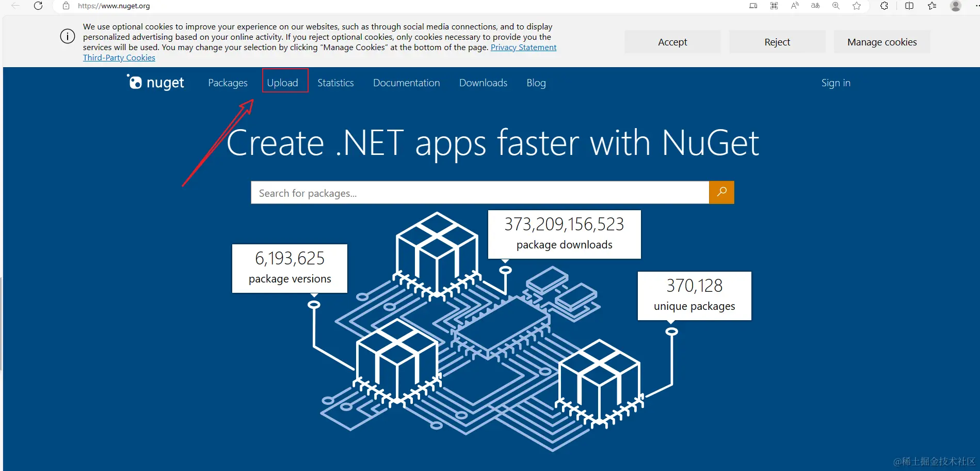
Task: Open the browser Extensions puzzle icon
Action: 884,6
